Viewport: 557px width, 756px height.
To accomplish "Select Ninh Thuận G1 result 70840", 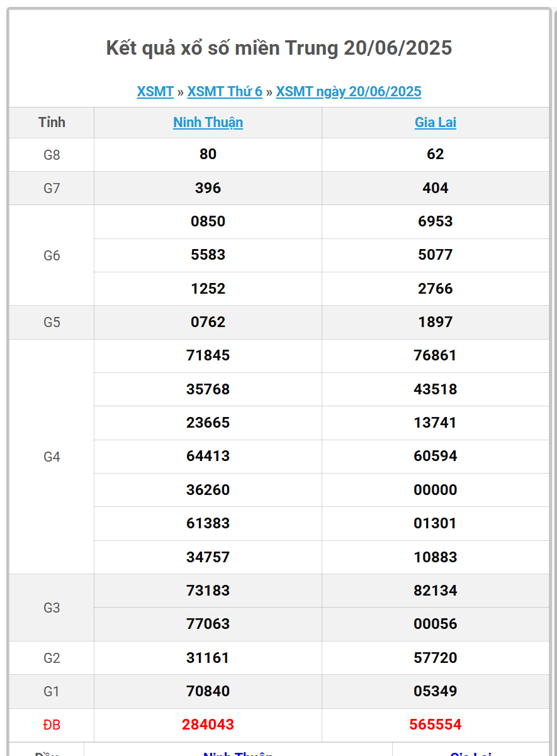I will tap(208, 691).
